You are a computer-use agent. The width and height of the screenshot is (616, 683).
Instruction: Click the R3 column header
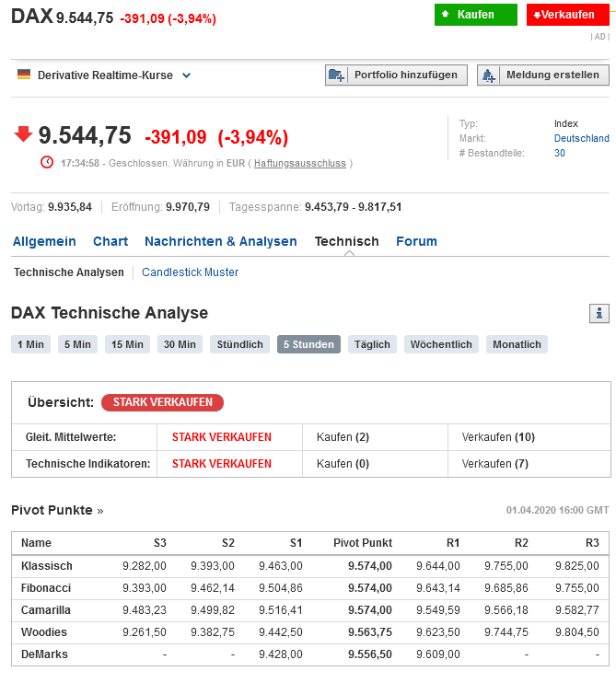(592, 543)
